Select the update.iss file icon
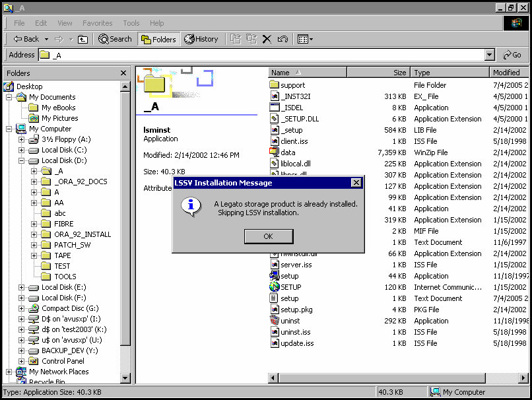 point(275,343)
